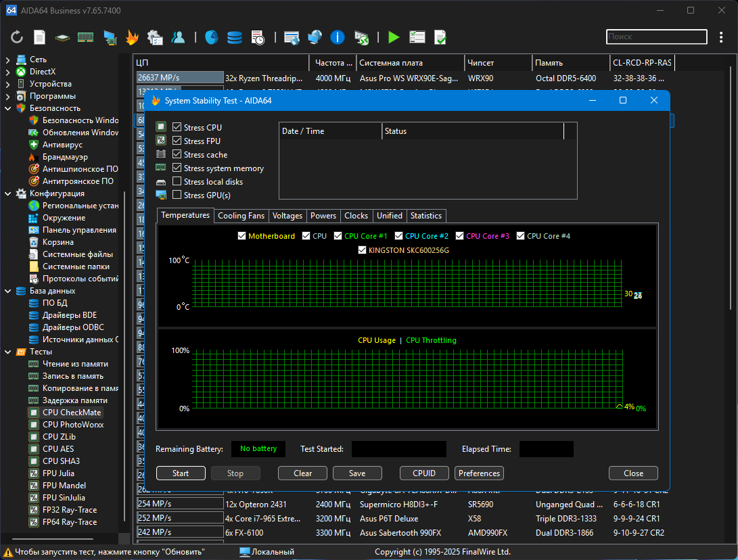Image resolution: width=738 pixels, height=560 pixels.
Task: Expand the Сеть tree node
Action: pos(7,60)
